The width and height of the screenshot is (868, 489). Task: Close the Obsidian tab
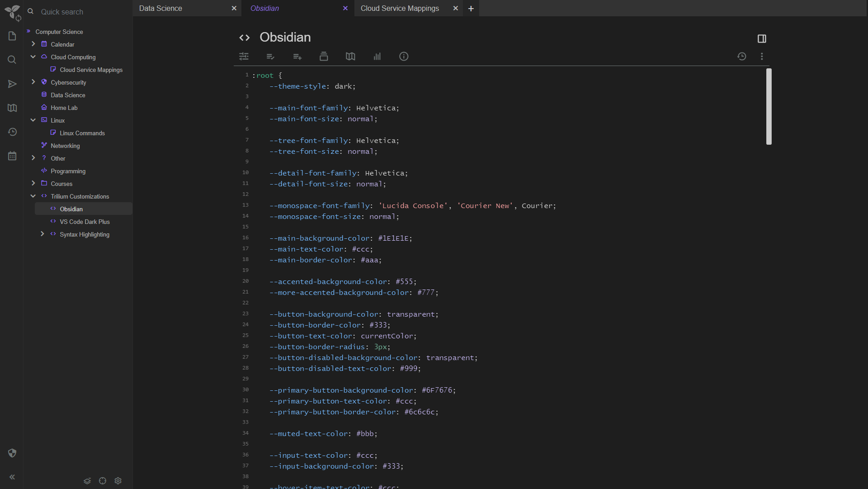tap(345, 8)
